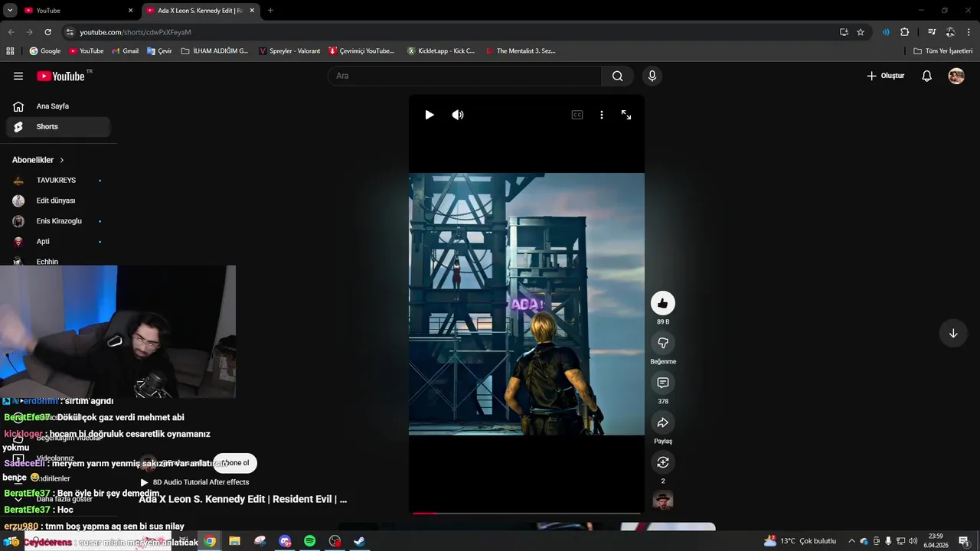Dislike the Short (Beğenme)
980x551 pixels.
tap(663, 343)
